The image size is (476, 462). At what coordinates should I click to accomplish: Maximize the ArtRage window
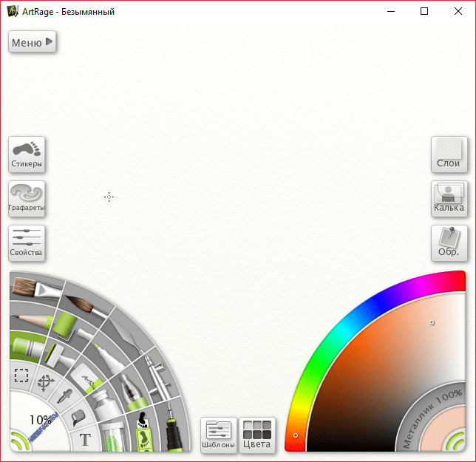(x=424, y=12)
